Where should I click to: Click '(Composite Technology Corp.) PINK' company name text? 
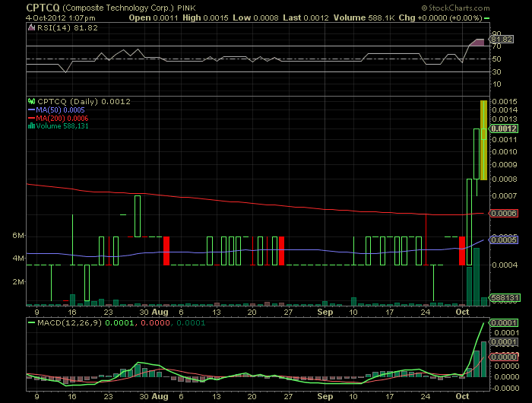[x=129, y=8]
